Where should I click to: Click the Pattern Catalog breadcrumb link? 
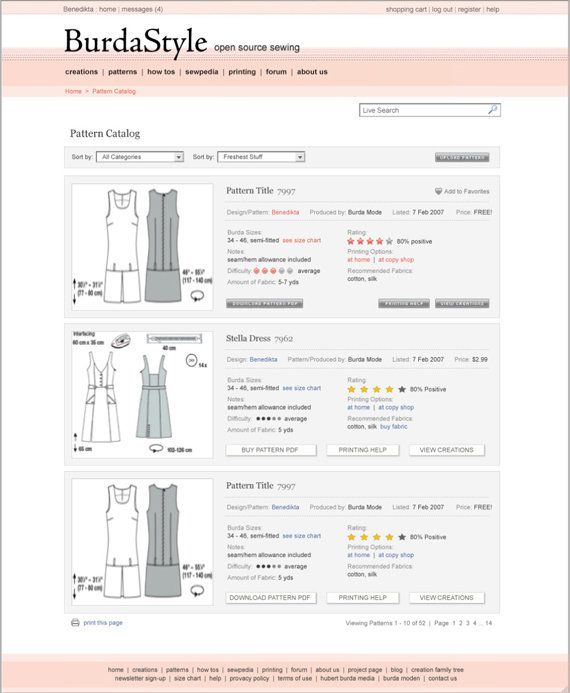coord(114,91)
